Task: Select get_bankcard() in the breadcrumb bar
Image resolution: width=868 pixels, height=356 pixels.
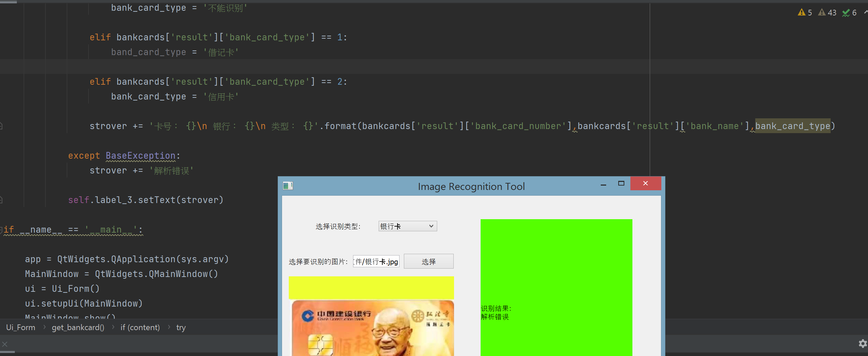Action: coord(78,327)
